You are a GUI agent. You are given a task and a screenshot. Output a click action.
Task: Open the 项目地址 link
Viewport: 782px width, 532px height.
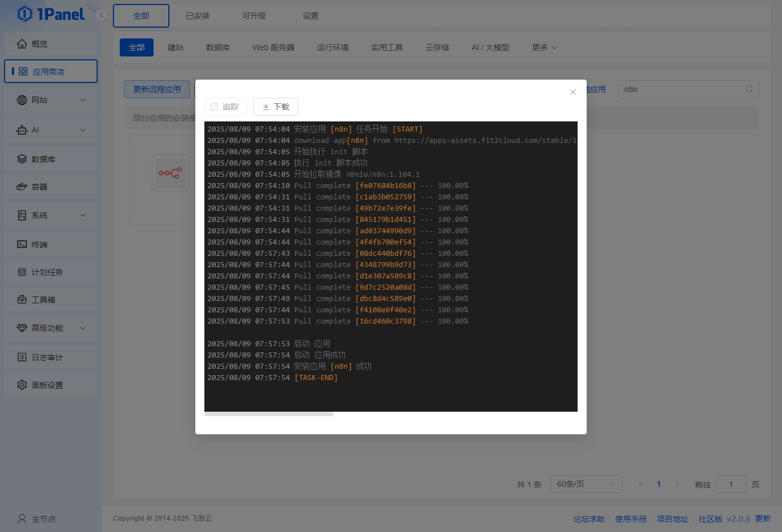[672, 518]
